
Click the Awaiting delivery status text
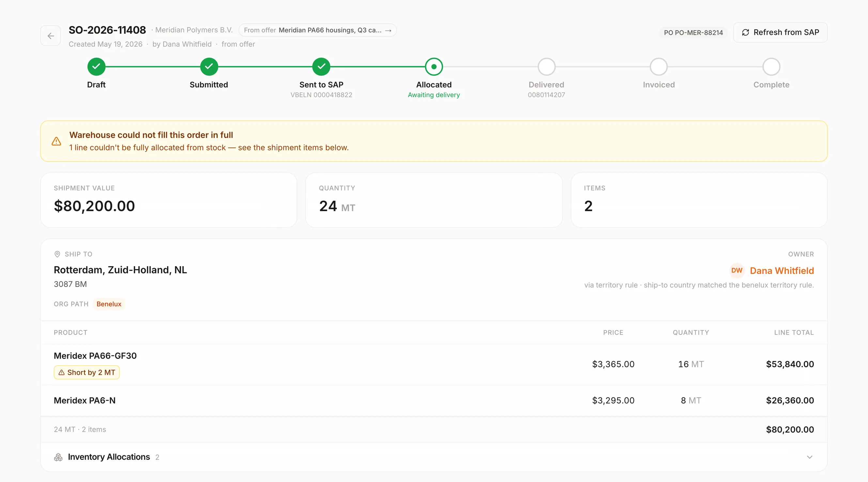(434, 95)
